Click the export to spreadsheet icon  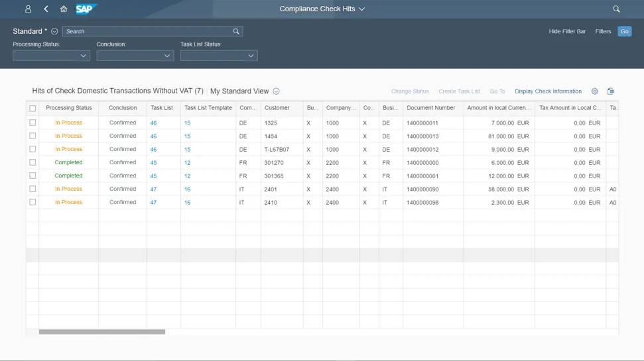point(611,91)
